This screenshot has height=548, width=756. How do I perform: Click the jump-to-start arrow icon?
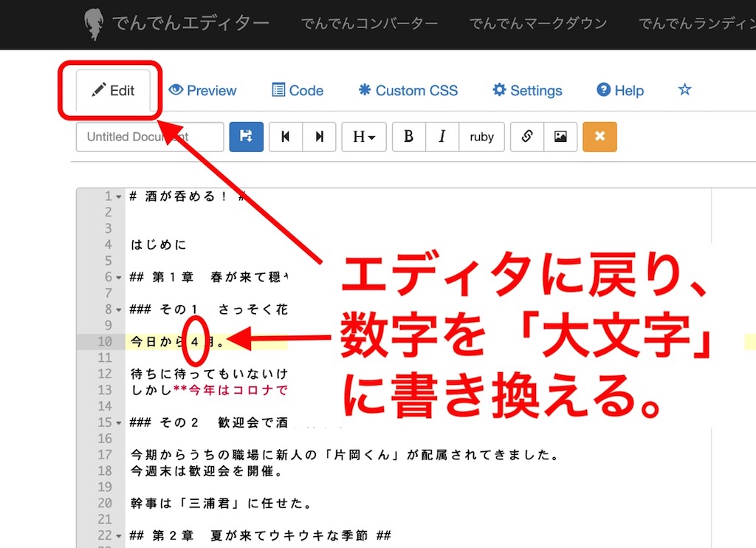click(286, 137)
